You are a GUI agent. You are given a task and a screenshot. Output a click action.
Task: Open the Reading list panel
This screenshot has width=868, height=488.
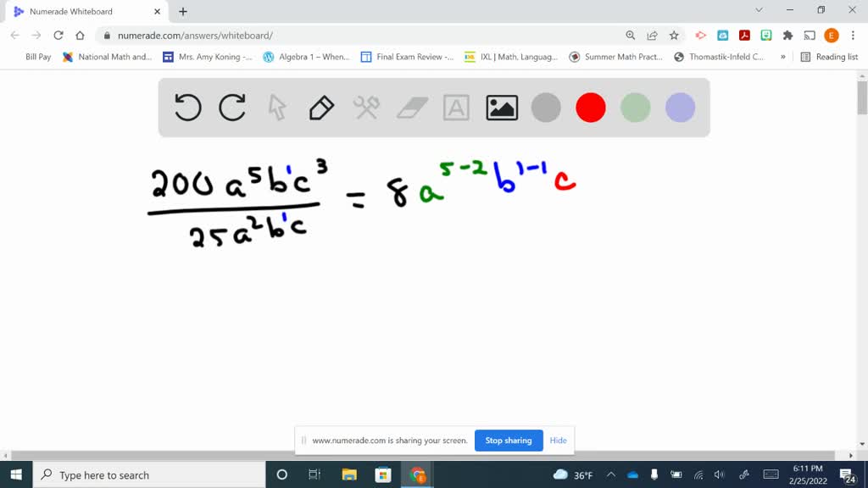829,57
